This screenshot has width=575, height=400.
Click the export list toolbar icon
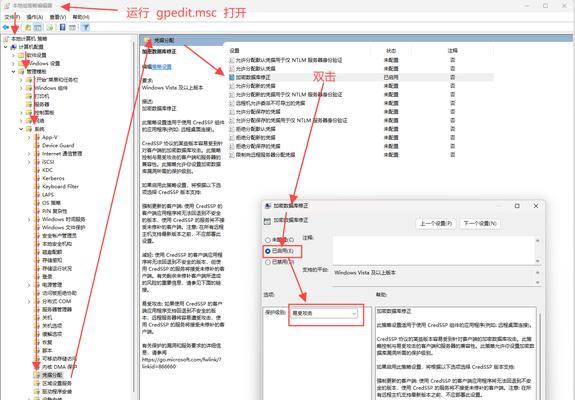[x=50, y=27]
